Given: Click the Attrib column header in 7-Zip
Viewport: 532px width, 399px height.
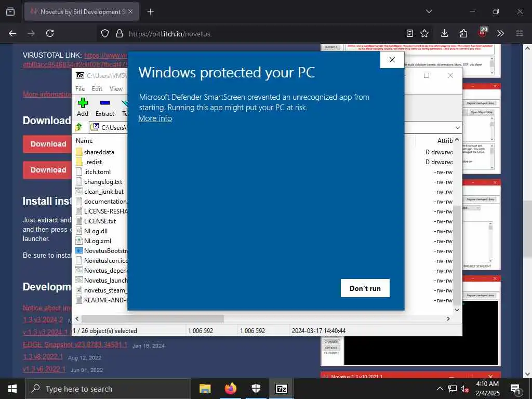Looking at the screenshot, I should tap(445, 140).
